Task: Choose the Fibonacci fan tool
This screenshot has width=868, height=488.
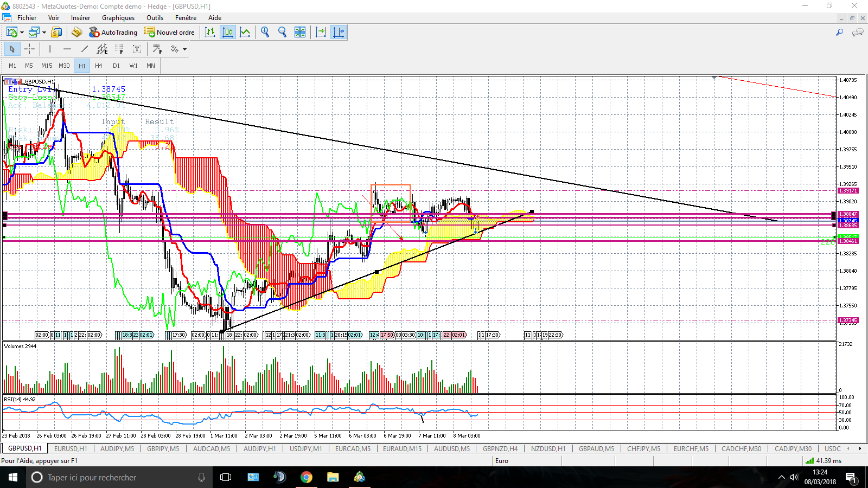Action: tap(157, 49)
